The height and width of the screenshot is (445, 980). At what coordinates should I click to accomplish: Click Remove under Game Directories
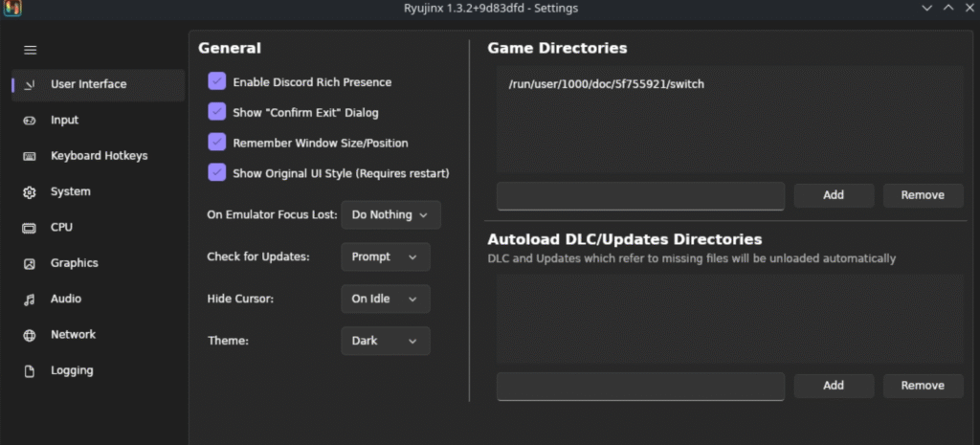click(923, 195)
